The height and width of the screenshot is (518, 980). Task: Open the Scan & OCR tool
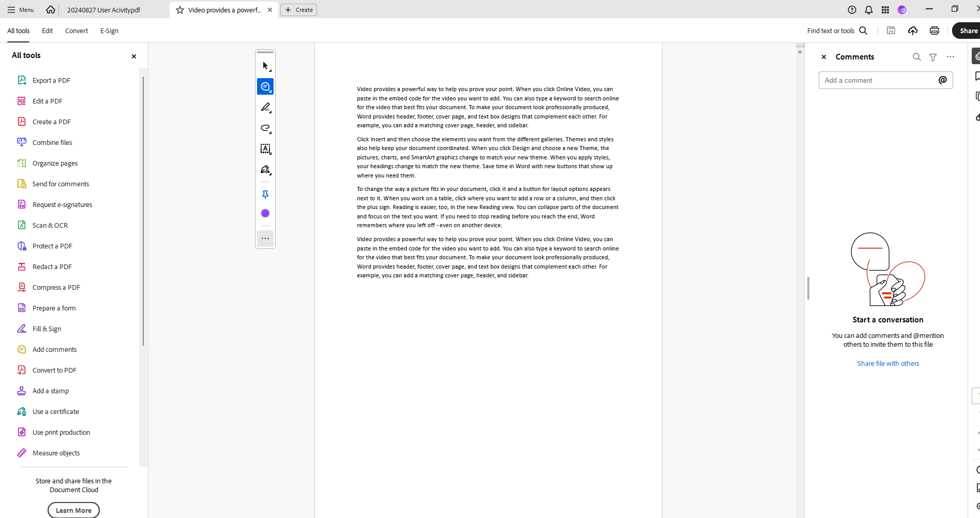pyautogui.click(x=50, y=225)
